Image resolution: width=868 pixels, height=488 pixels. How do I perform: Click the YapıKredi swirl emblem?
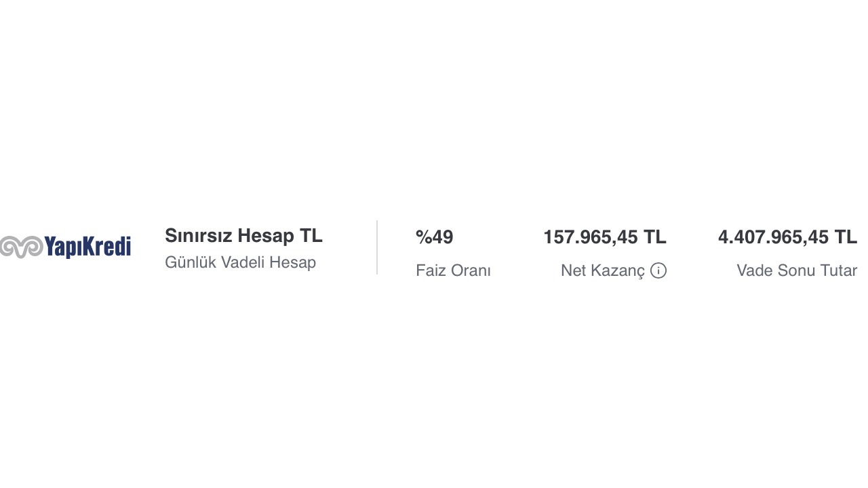click(x=21, y=247)
